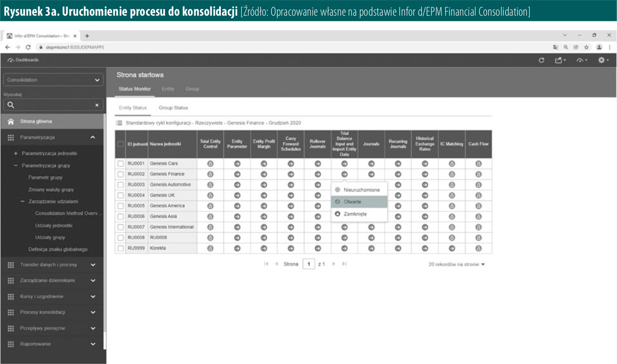Collapse Parametryzacja grupy tree node
Viewport: 617px width, 364px height.
coord(16,165)
